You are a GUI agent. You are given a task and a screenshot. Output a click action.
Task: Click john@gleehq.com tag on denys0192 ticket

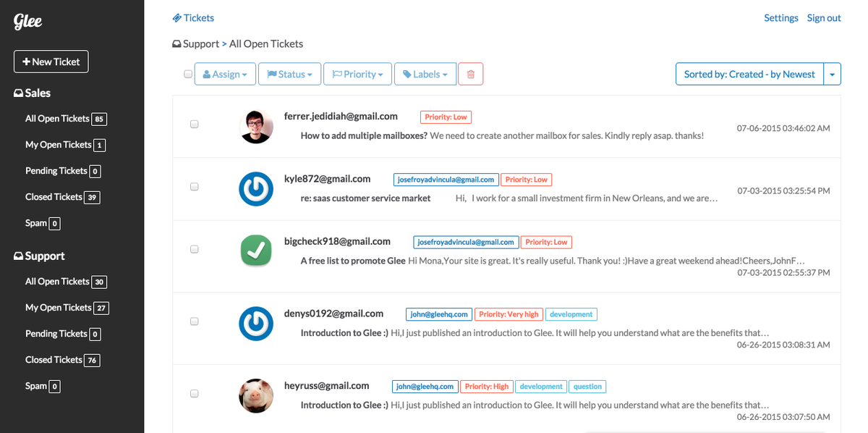pos(438,314)
